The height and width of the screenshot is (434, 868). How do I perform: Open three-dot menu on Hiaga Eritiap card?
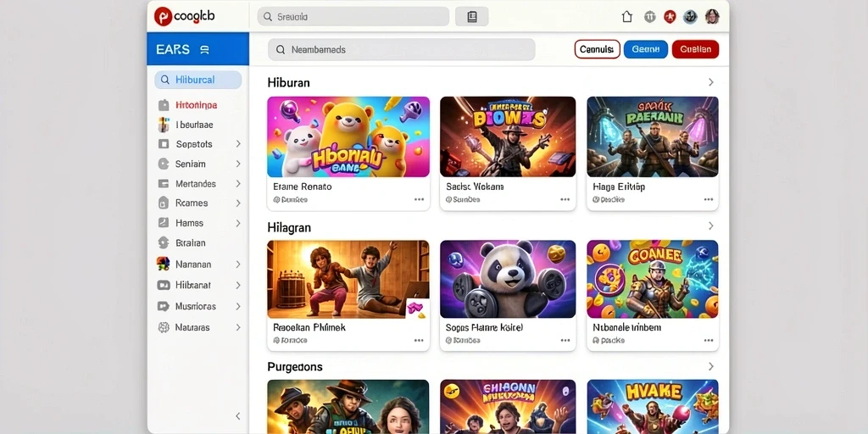(709, 199)
